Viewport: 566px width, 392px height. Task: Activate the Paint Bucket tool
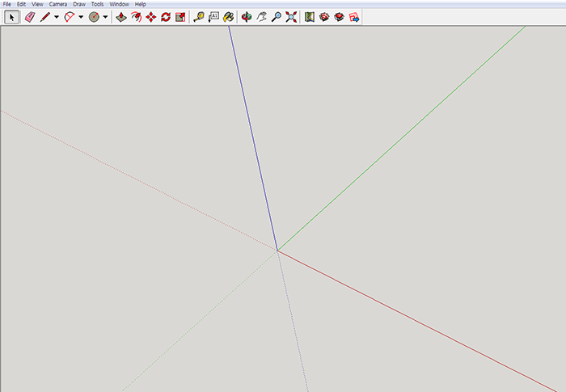[229, 17]
